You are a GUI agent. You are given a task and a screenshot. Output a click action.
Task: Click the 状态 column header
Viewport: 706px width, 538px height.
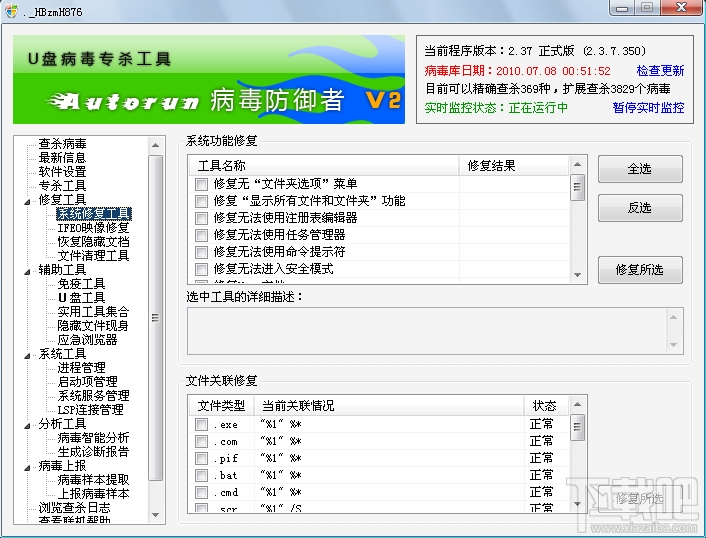547,406
